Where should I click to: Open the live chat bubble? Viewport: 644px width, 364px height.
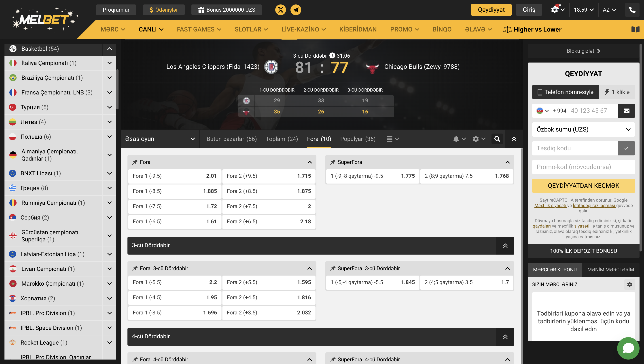click(x=628, y=348)
